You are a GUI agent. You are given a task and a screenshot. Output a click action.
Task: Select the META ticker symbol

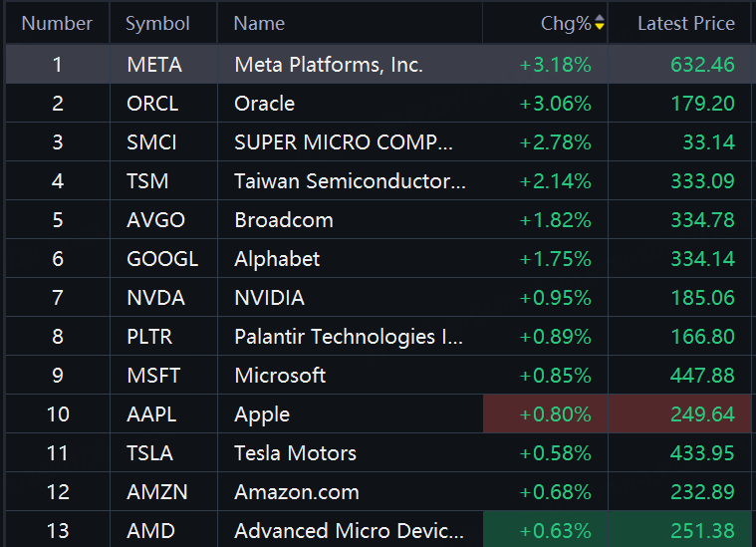coord(154,65)
